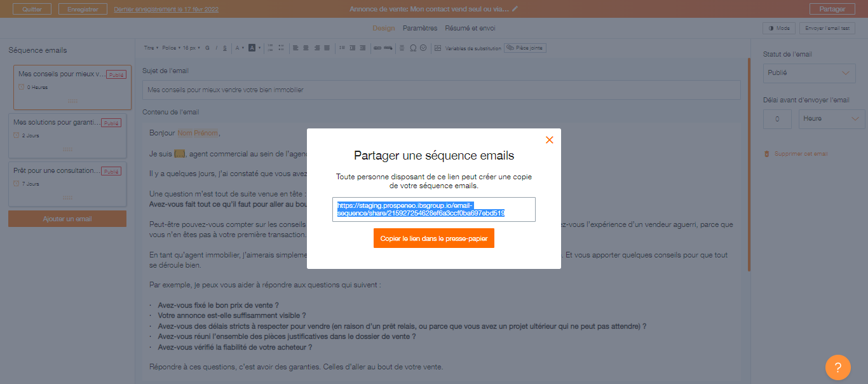The image size is (868, 384).
Task: Copy the link to the clipboard
Action: [434, 238]
